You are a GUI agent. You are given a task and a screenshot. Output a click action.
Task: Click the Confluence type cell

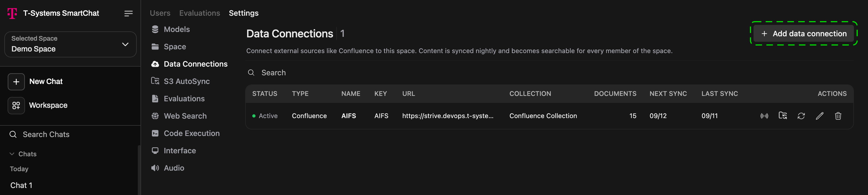(x=309, y=116)
